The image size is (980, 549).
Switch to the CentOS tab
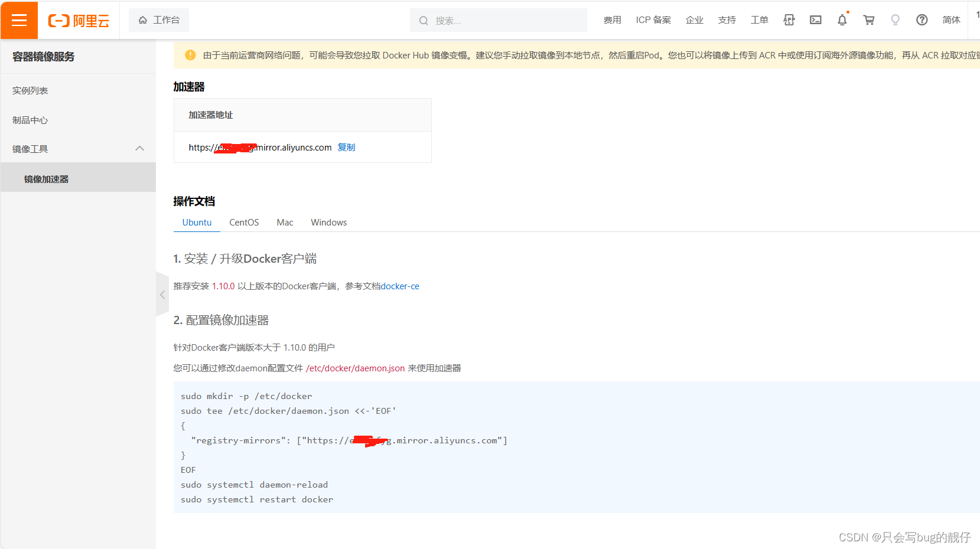pyautogui.click(x=244, y=223)
